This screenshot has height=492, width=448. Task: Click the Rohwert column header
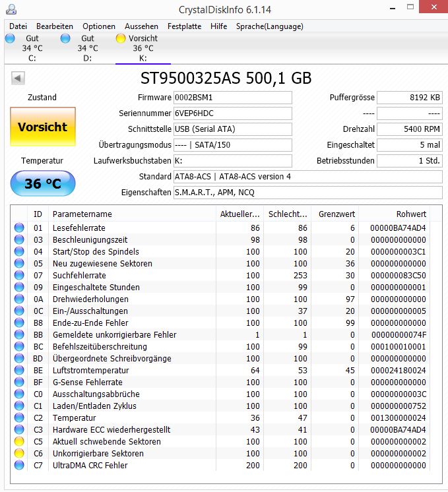point(395,214)
